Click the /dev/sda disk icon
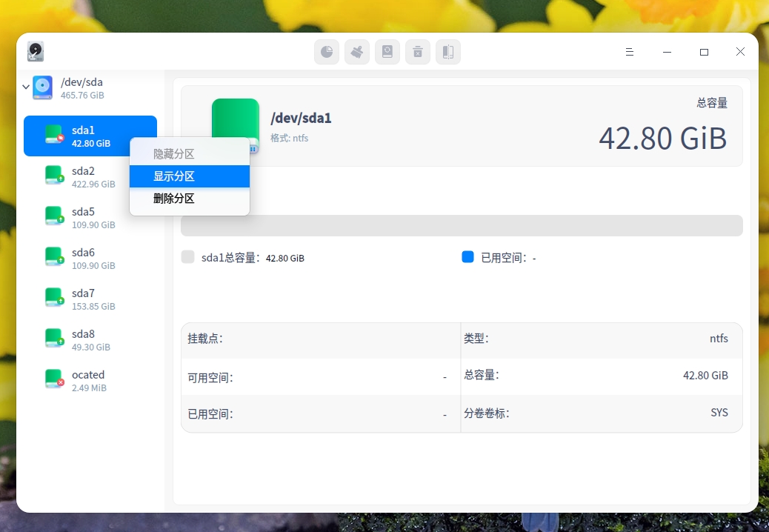 (x=43, y=87)
